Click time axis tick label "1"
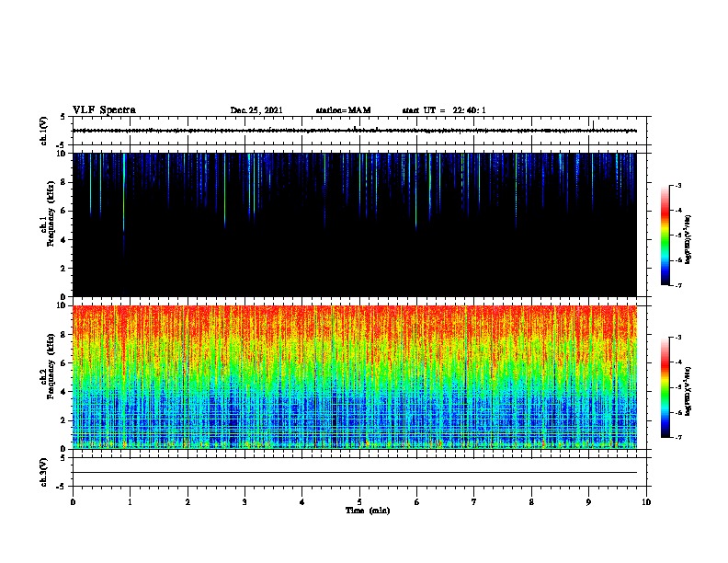The height and width of the screenshot is (563, 728). (130, 502)
